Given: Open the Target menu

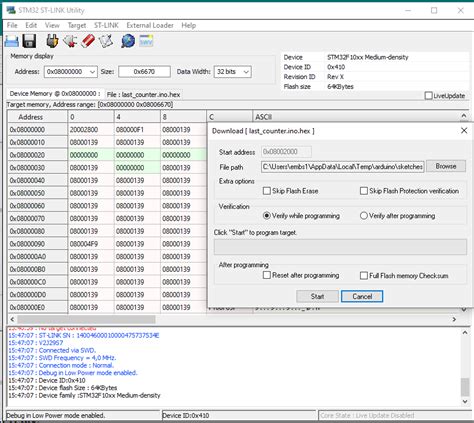Looking at the screenshot, I should (77, 25).
